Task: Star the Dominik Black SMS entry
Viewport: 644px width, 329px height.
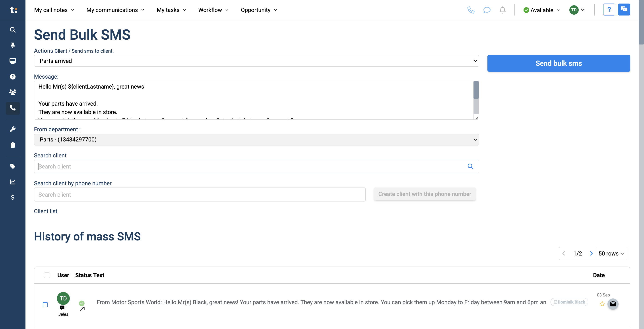Action: (x=602, y=304)
